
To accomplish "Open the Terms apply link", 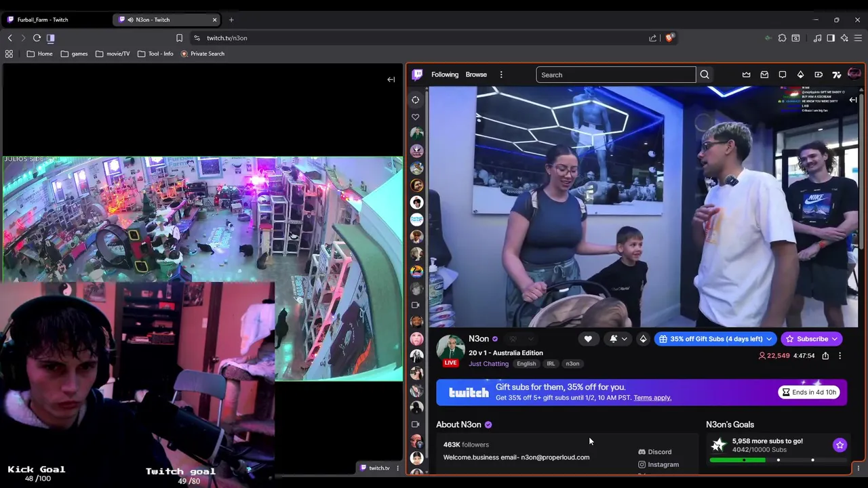I will click(652, 398).
